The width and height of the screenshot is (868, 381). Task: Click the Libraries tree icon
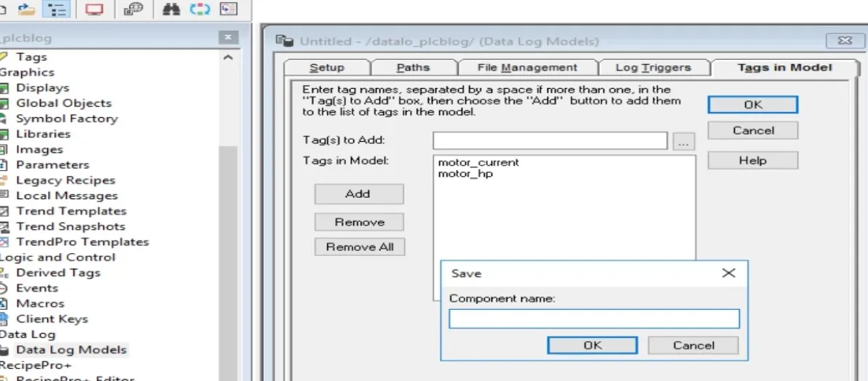coord(4,134)
